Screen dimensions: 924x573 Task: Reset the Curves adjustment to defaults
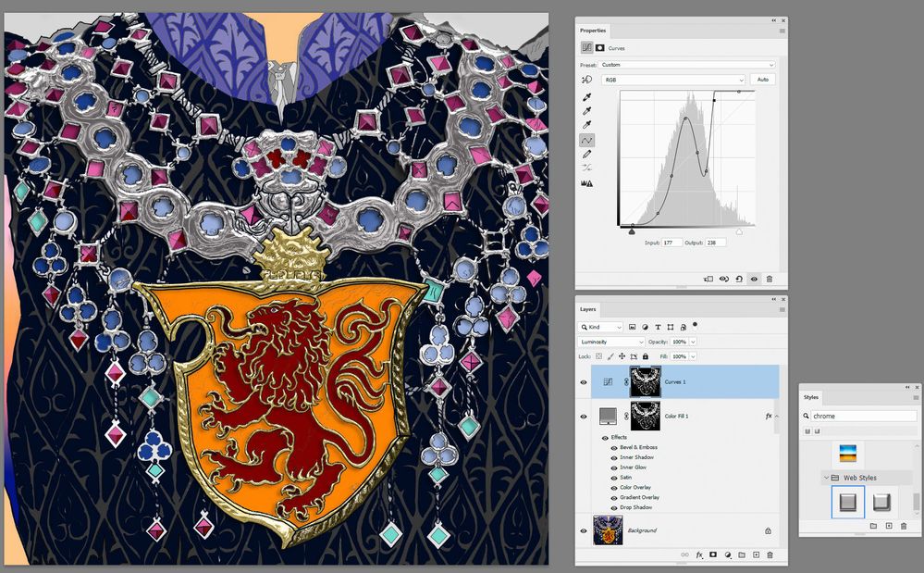tap(739, 279)
